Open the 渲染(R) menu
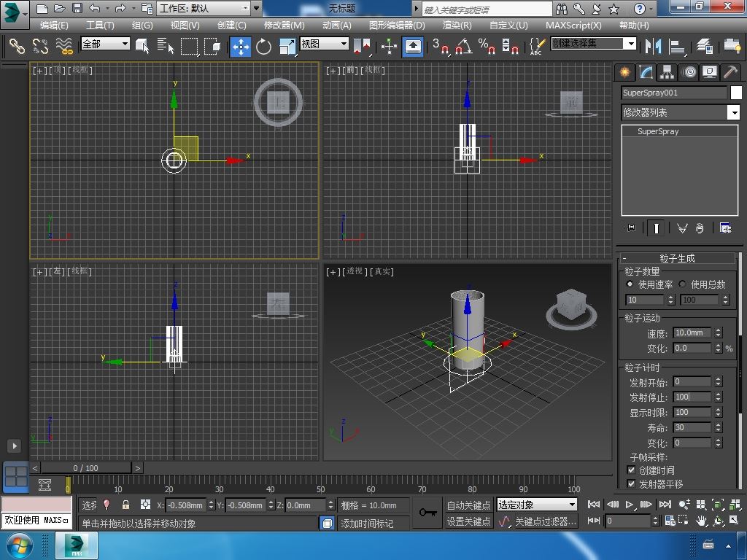This screenshot has width=747, height=560. 457,25
